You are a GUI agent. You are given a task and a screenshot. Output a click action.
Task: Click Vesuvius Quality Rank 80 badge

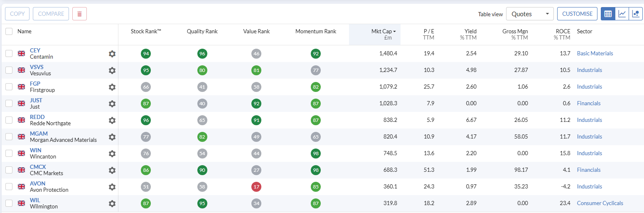point(202,70)
